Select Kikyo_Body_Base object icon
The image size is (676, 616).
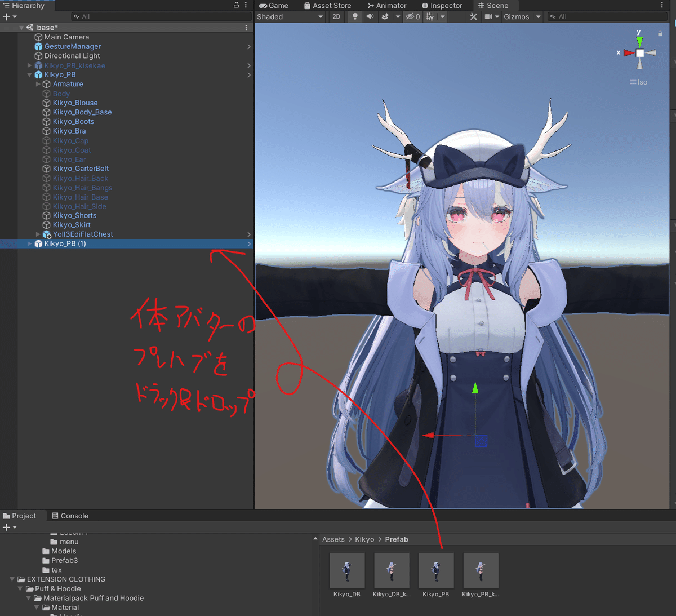tap(47, 112)
